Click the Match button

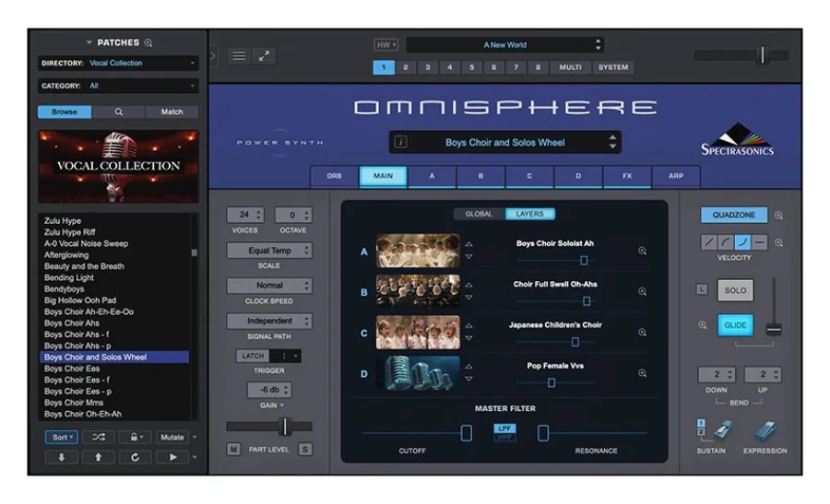[172, 111]
